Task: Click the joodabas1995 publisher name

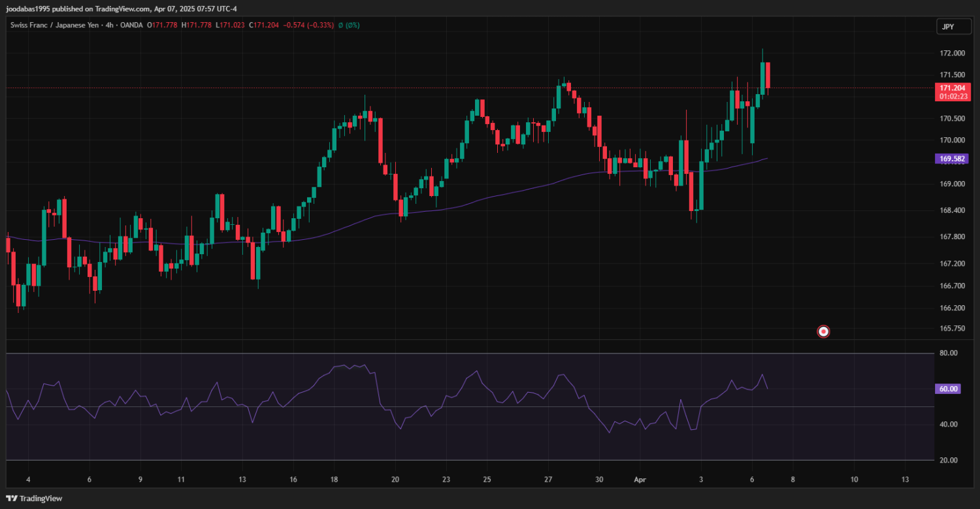Action: pyautogui.click(x=27, y=9)
